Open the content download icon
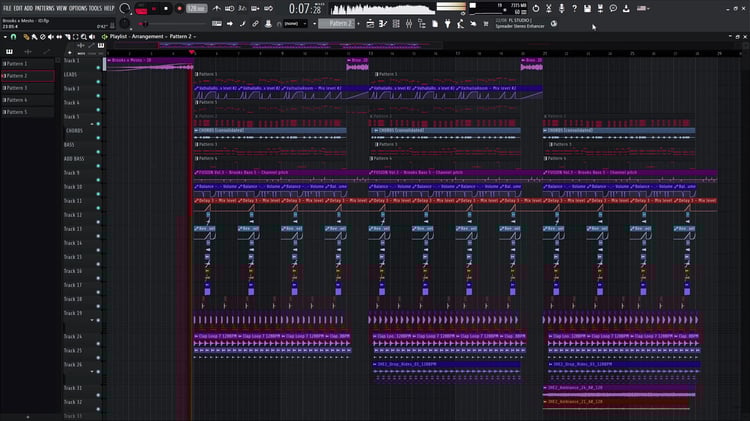This screenshot has height=421, width=750. 626,9
